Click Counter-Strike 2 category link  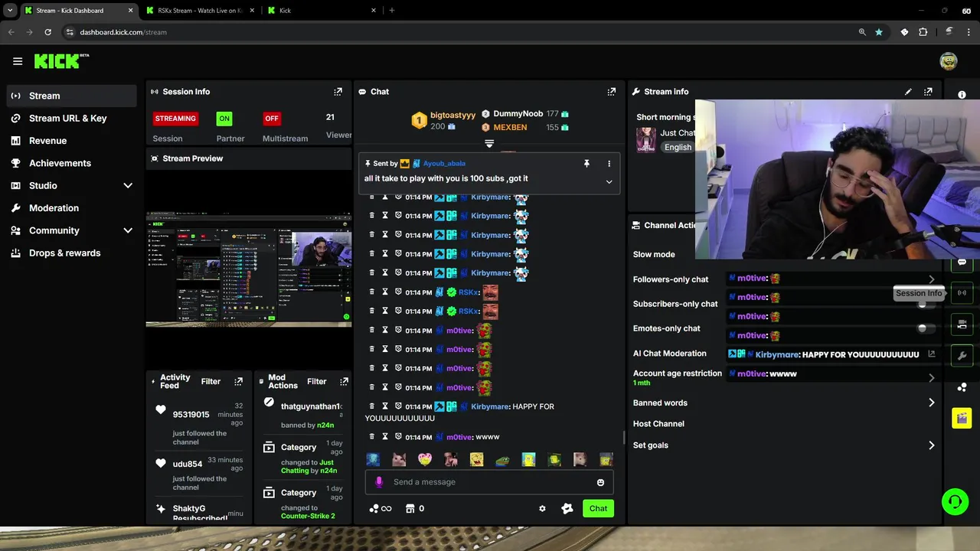308,516
